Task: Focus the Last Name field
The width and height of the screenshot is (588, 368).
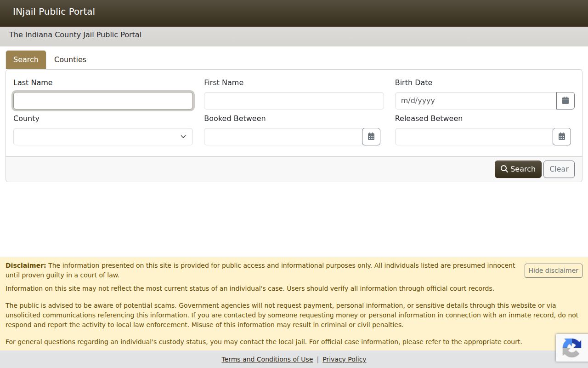Action: coord(103,101)
